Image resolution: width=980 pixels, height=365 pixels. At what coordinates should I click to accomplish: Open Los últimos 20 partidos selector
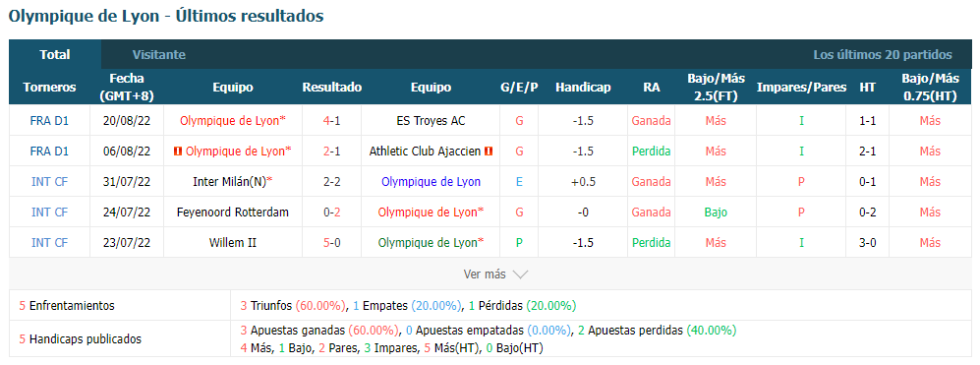click(883, 54)
